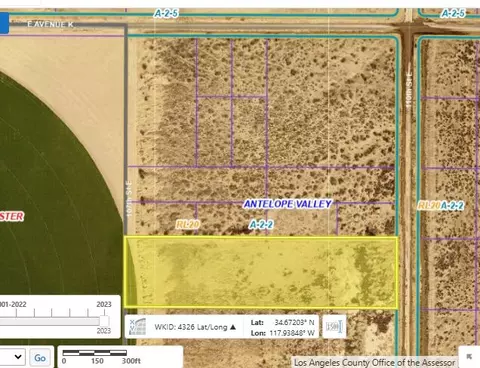Click the collapse arrow icon at the bottom-right corner
Image resolution: width=480 pixels, height=368 pixels.
(469, 357)
